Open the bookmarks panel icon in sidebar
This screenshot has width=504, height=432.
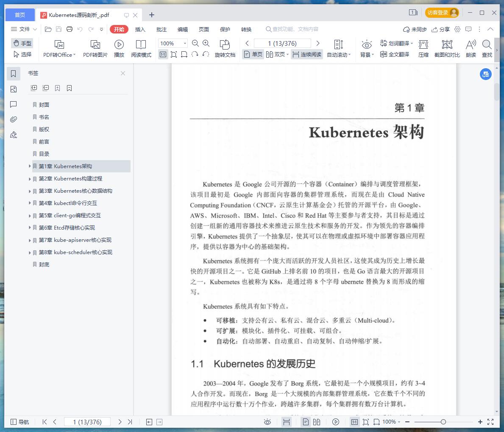point(14,74)
